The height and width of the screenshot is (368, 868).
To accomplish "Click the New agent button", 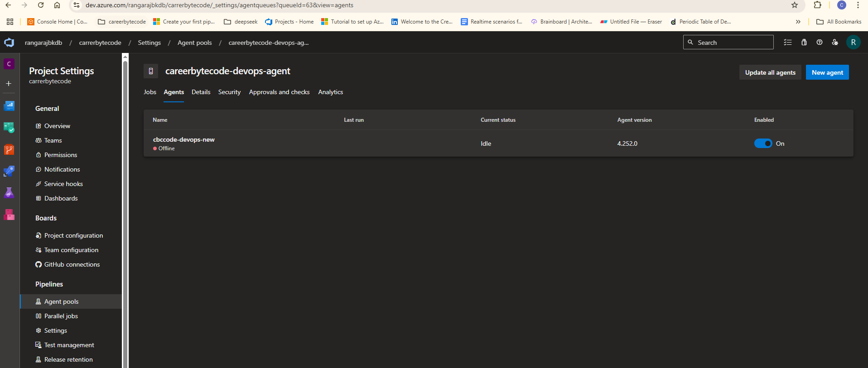I will pos(827,72).
